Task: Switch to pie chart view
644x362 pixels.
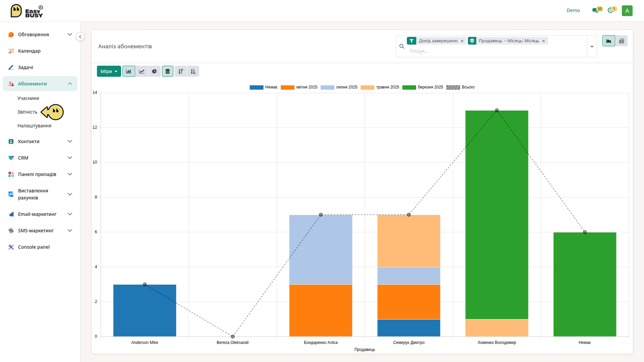Action: pyautogui.click(x=154, y=71)
